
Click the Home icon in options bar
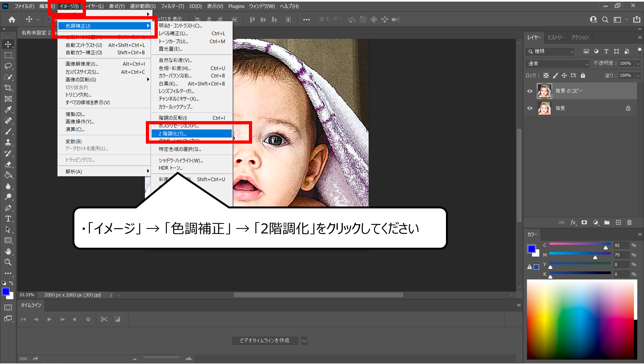[x=12, y=20]
